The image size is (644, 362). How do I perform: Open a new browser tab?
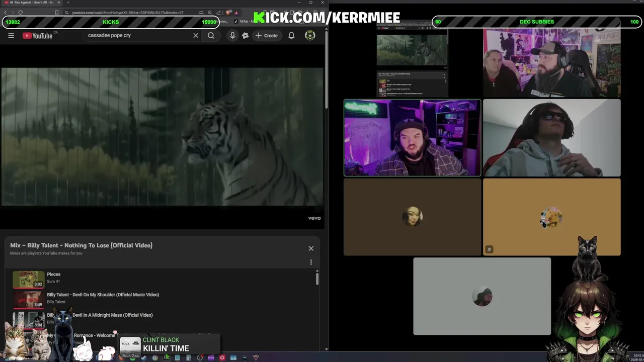(x=68, y=3)
